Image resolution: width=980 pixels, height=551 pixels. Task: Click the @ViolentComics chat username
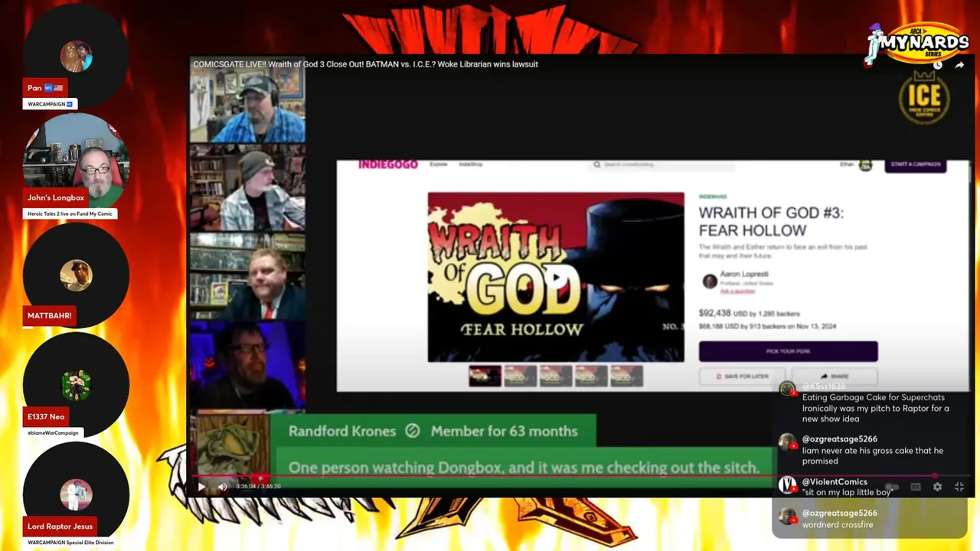point(835,481)
